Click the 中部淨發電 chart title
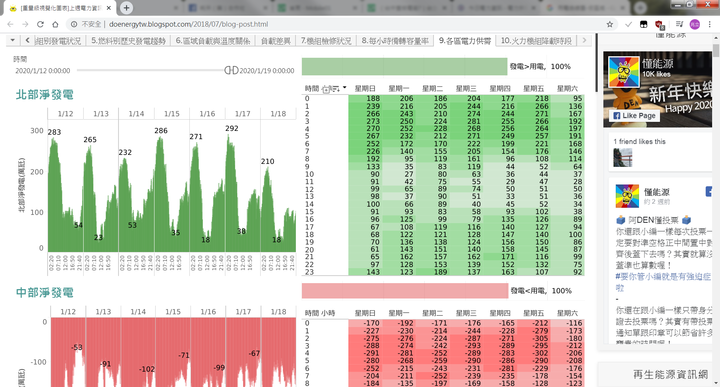Screen dimensions: 720x387 click(45, 292)
